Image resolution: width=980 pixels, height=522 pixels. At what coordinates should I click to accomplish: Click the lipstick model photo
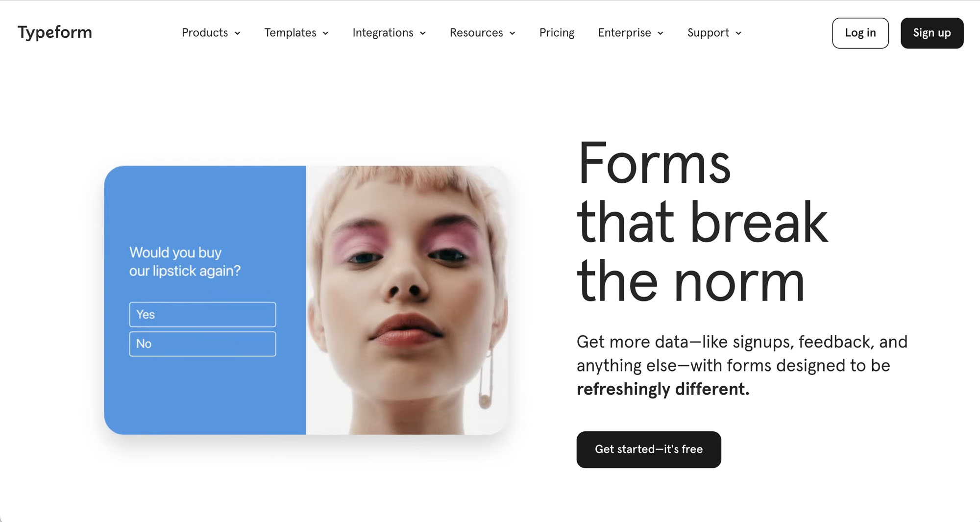click(408, 300)
